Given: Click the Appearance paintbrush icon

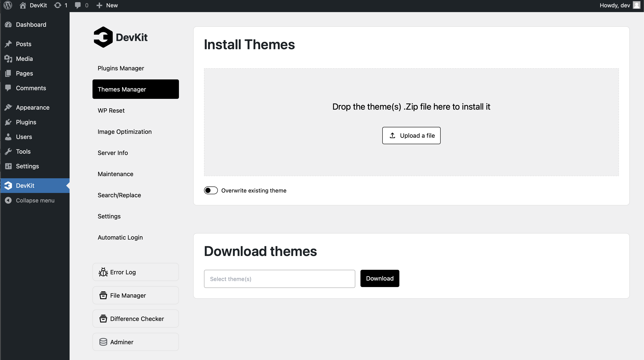Looking at the screenshot, I should click(8, 107).
